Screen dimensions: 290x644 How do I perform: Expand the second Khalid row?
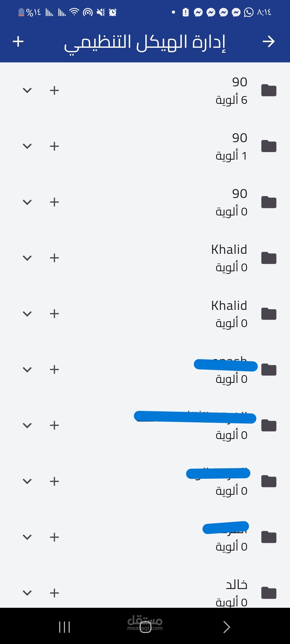pos(27,314)
